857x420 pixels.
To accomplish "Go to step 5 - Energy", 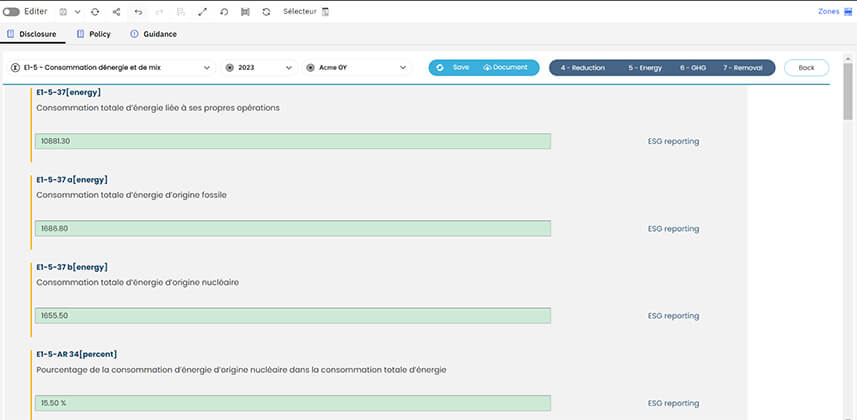I will pyautogui.click(x=645, y=67).
